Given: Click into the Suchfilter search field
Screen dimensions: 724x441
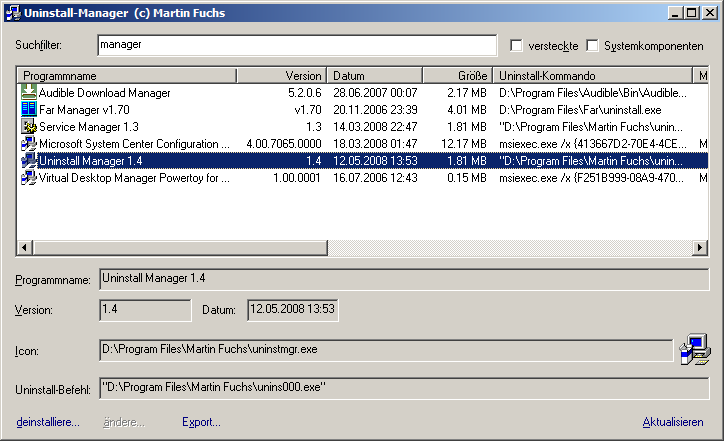Looking at the screenshot, I should [297, 45].
